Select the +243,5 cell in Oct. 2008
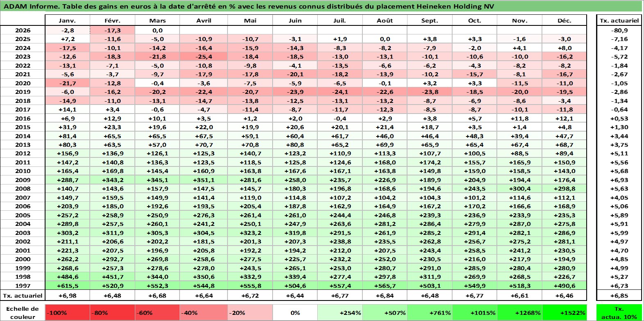 (x=475, y=189)
